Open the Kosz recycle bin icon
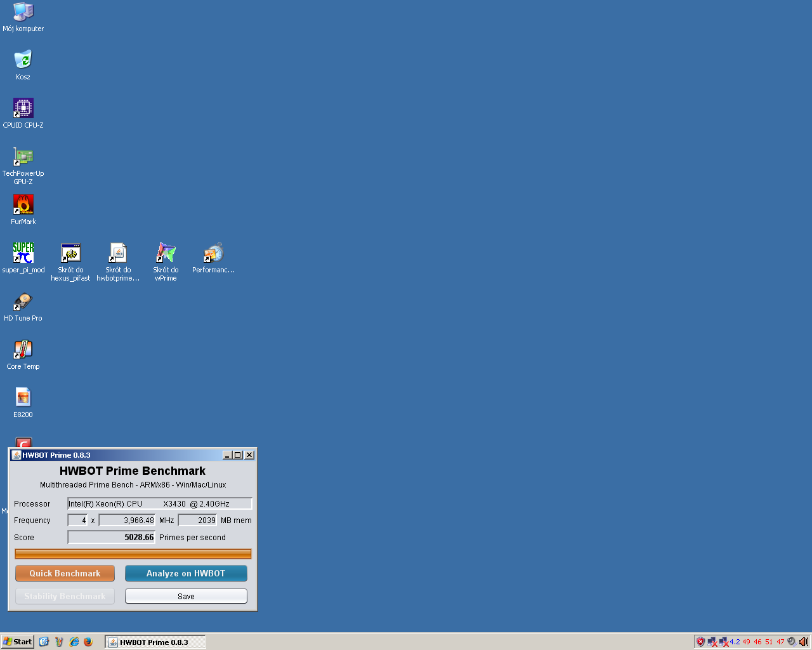The height and width of the screenshot is (650, 812). [x=23, y=65]
